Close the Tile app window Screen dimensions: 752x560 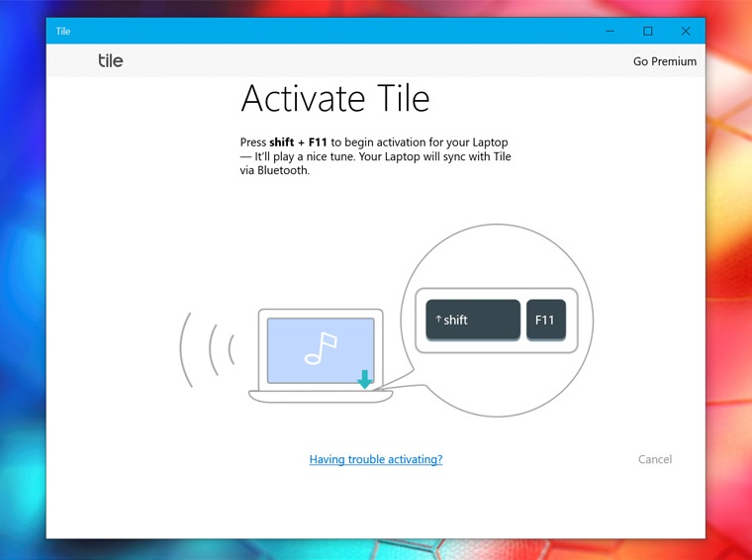[x=686, y=31]
